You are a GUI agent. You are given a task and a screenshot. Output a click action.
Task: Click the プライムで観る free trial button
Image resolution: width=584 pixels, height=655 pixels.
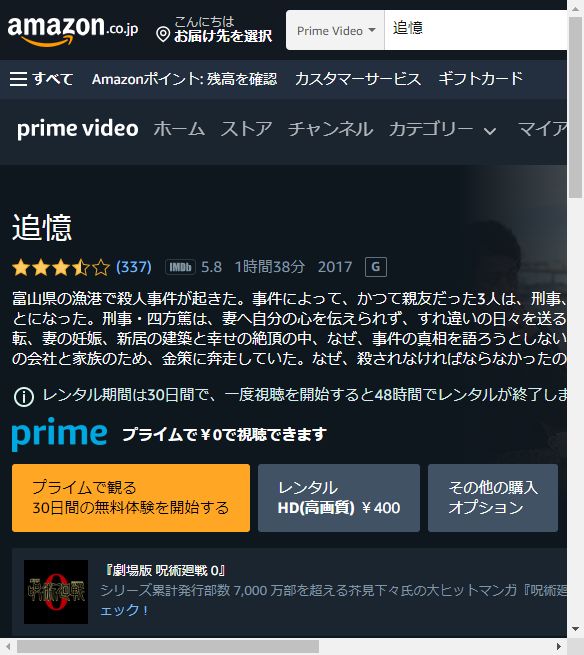[x=131, y=498]
